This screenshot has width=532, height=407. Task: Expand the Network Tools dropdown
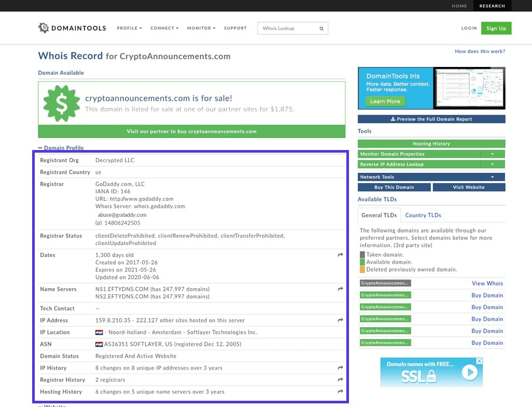point(493,177)
